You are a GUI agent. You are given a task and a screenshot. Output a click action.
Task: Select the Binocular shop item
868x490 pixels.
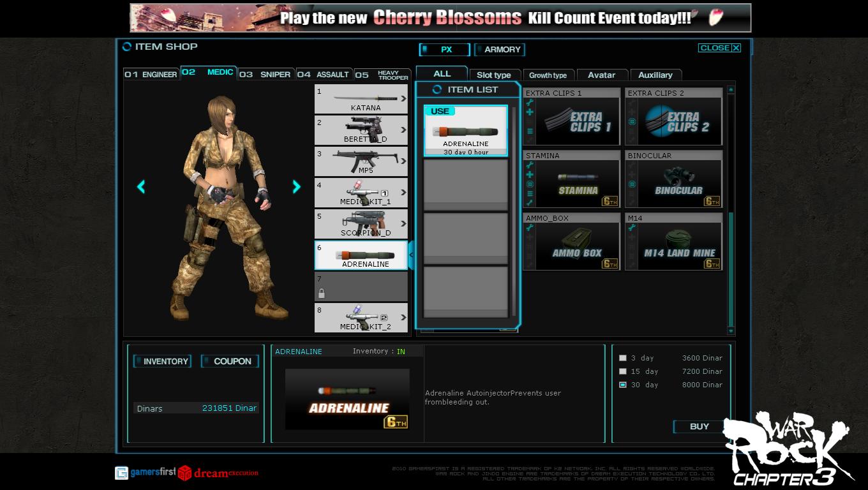[673, 179]
